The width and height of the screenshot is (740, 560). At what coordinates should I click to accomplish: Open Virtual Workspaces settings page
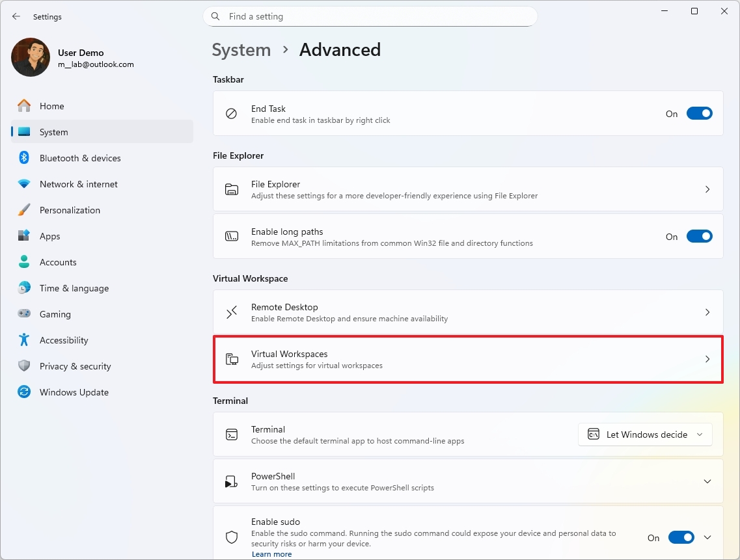[467, 359]
